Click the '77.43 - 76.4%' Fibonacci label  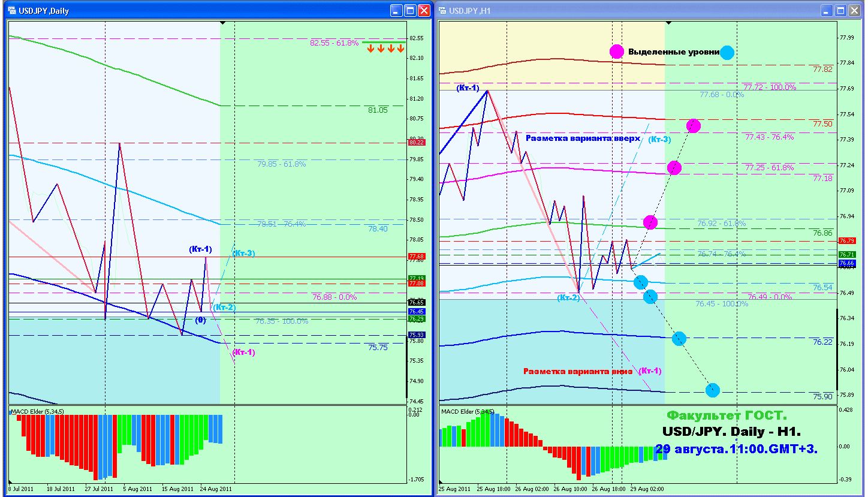click(x=770, y=137)
